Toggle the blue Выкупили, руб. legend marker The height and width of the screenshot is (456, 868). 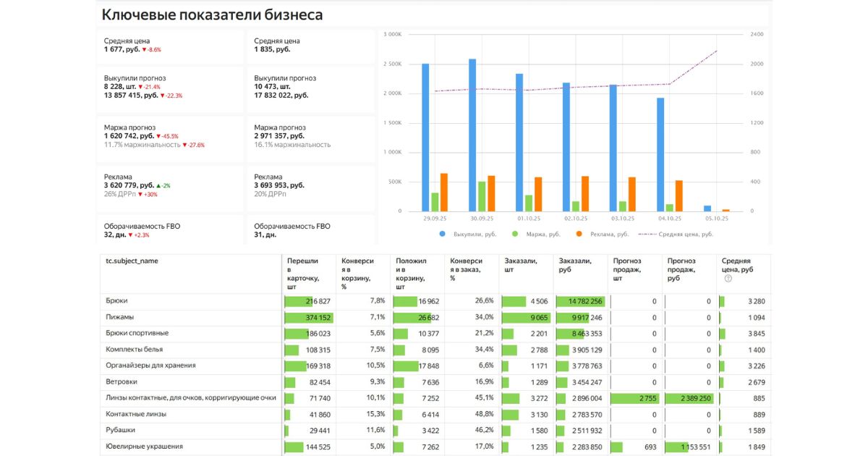click(442, 234)
